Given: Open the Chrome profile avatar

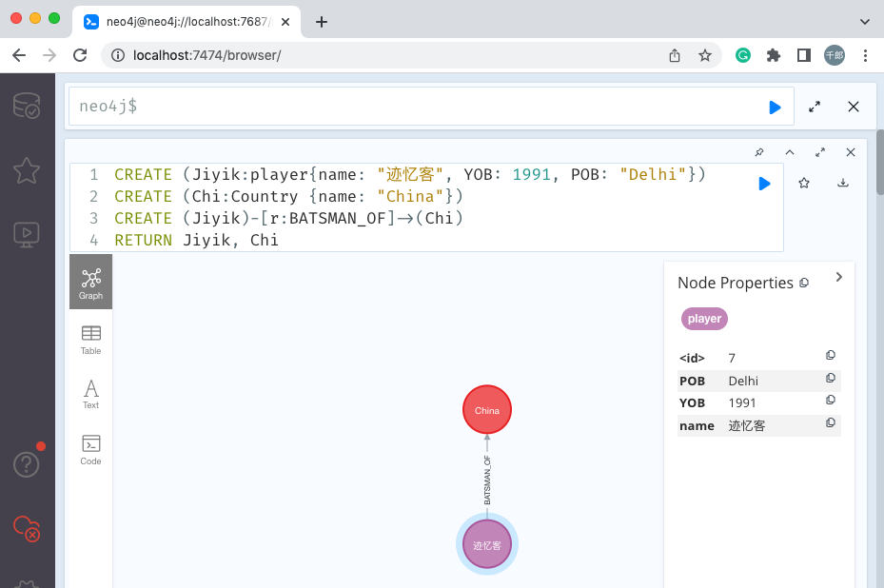Looking at the screenshot, I should [835, 55].
